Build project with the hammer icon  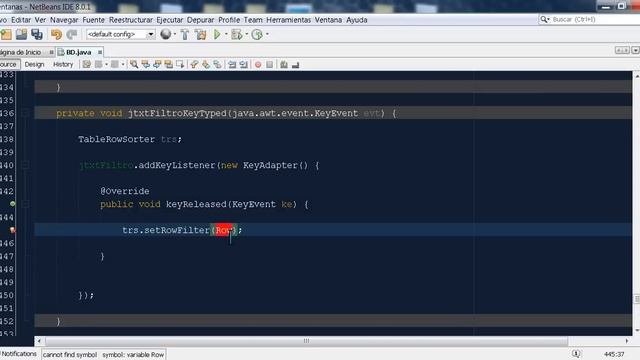coord(185,35)
